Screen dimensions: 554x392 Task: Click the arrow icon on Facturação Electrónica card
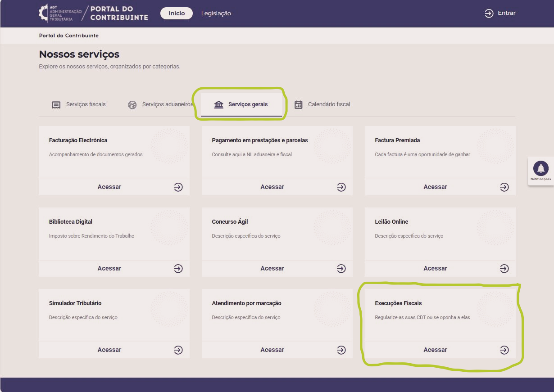coord(178,187)
